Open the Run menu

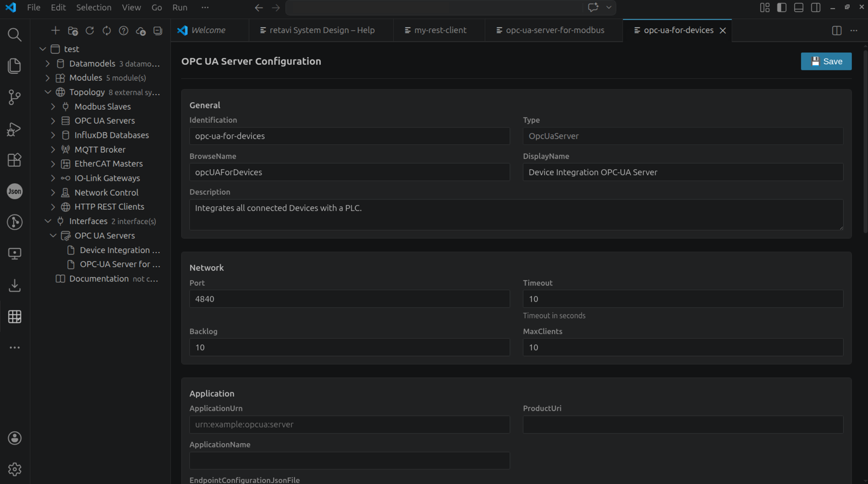pyautogui.click(x=180, y=7)
